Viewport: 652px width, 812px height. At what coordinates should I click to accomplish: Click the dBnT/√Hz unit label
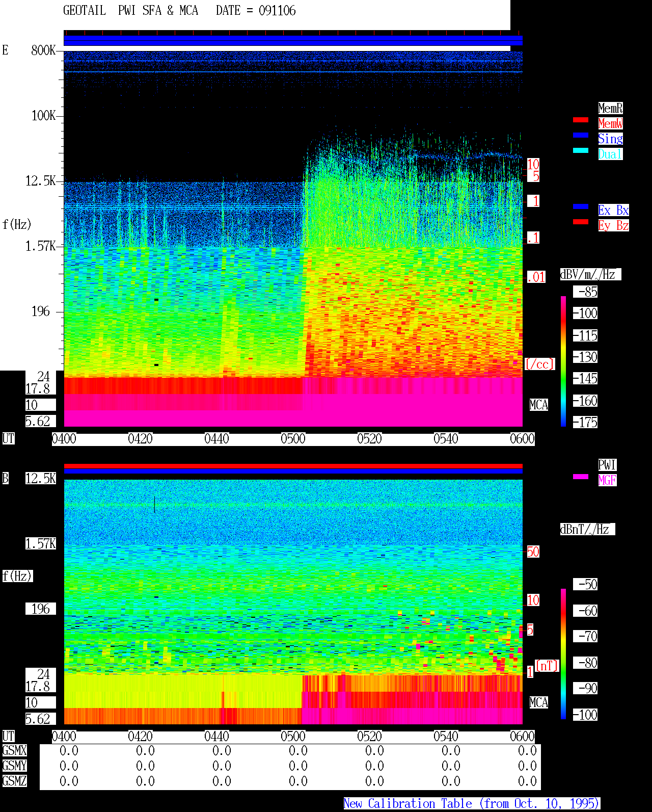pos(587,529)
